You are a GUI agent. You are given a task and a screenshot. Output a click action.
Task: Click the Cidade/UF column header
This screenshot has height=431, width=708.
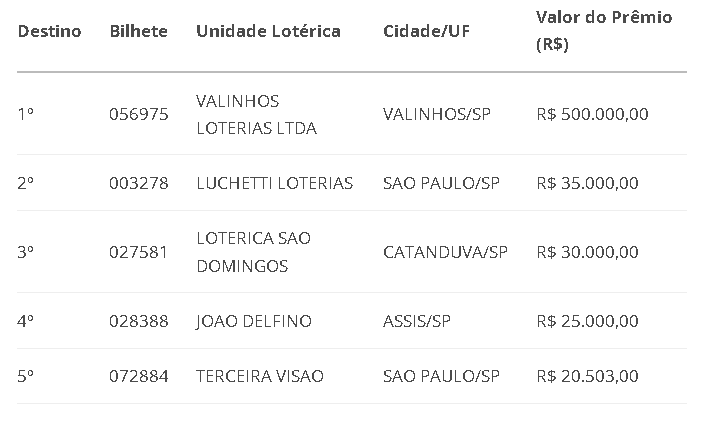pos(426,31)
